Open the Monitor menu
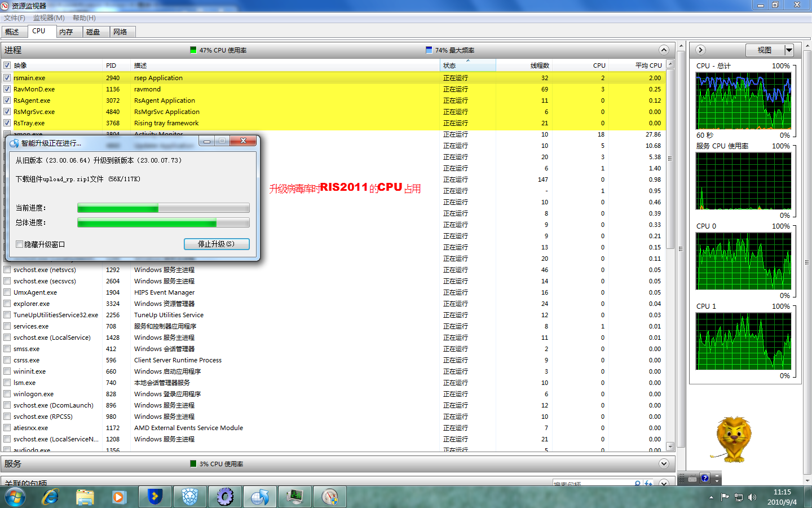 (x=49, y=18)
